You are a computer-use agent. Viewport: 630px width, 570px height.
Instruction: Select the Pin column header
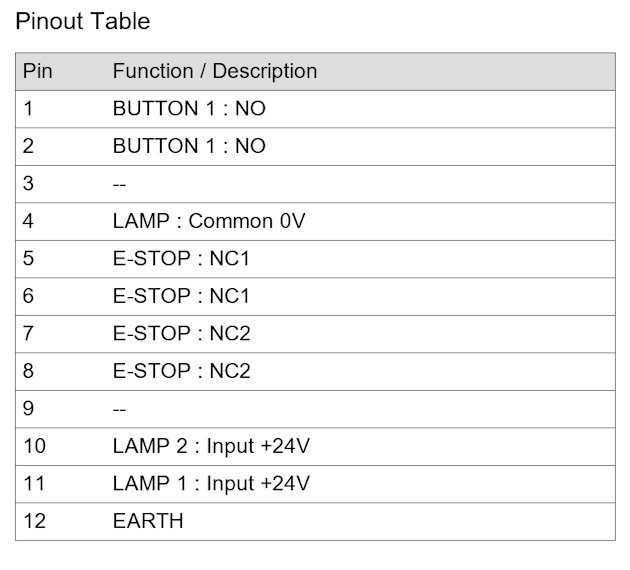[38, 71]
